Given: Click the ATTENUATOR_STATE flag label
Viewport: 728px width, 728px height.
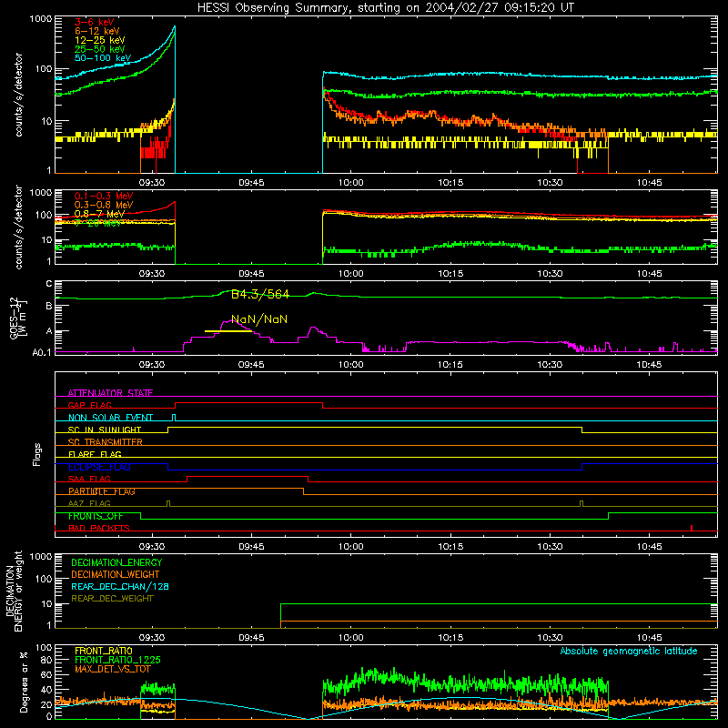Looking at the screenshot, I should point(110,393).
